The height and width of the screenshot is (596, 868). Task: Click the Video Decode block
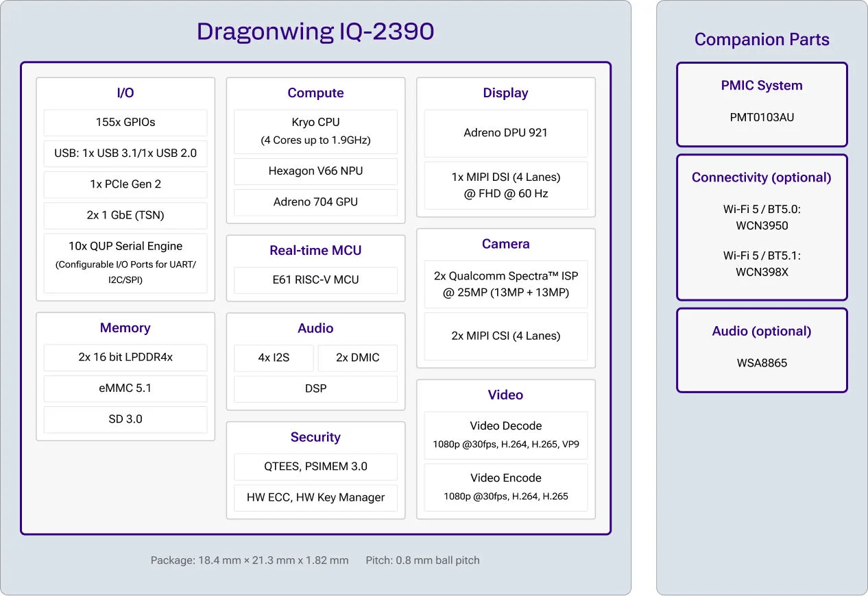point(506,435)
